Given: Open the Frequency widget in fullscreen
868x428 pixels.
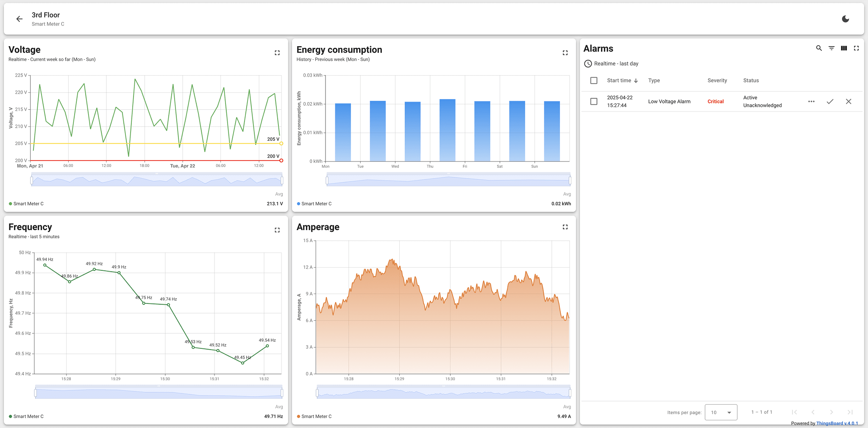Looking at the screenshot, I should tap(277, 230).
